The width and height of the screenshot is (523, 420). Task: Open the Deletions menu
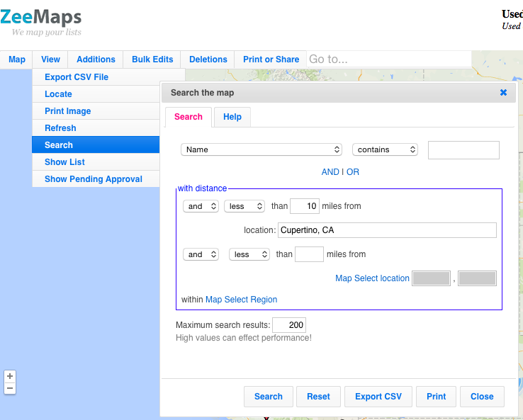click(208, 59)
